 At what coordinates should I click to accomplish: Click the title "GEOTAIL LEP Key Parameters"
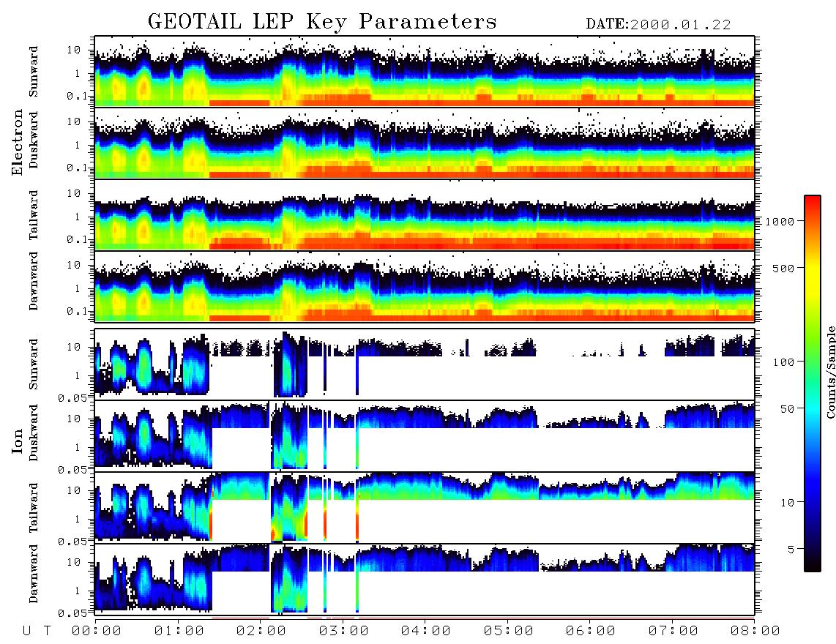pos(322,22)
